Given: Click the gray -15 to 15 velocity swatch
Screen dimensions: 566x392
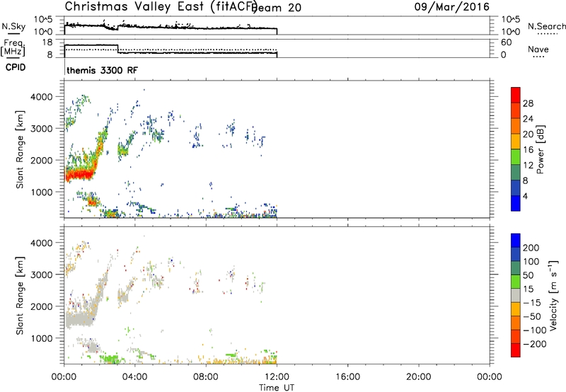Looking at the screenshot, I should click(516, 295).
